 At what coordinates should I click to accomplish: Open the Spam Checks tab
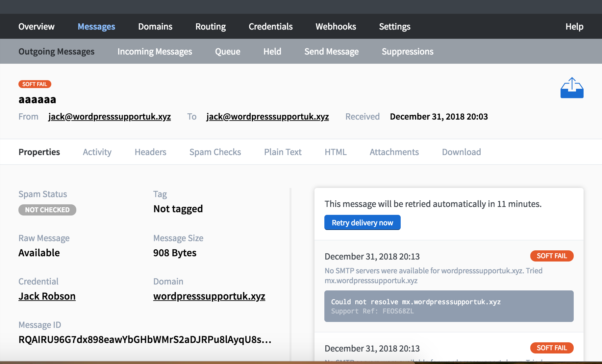pos(215,152)
